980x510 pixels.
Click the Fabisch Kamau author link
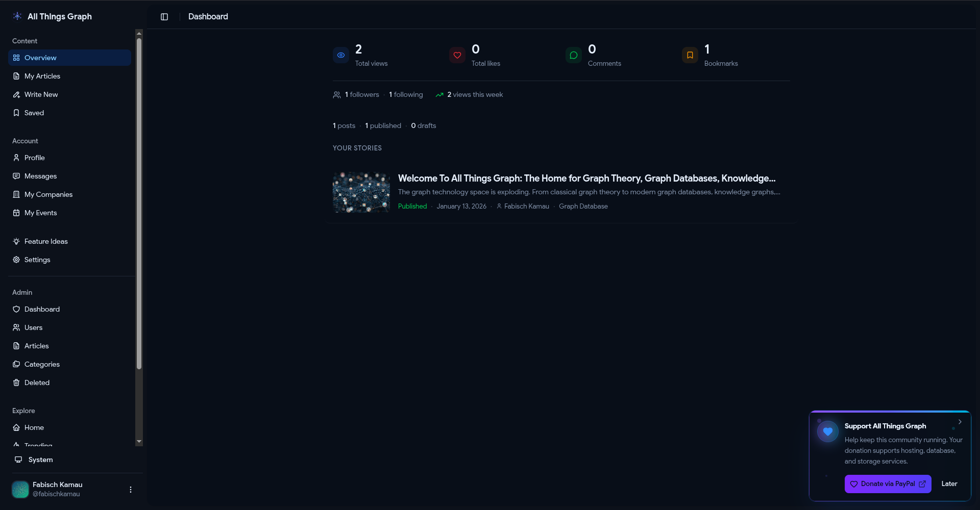(x=523, y=206)
